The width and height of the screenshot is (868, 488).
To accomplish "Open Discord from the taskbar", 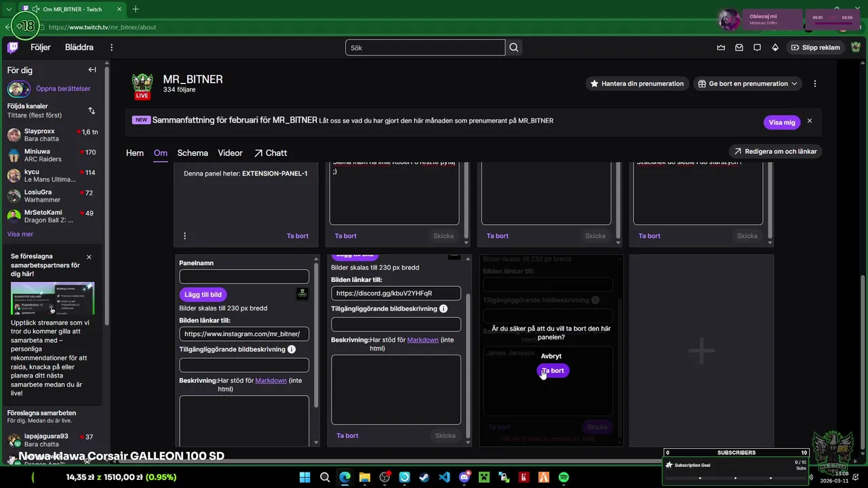I will 465,477.
